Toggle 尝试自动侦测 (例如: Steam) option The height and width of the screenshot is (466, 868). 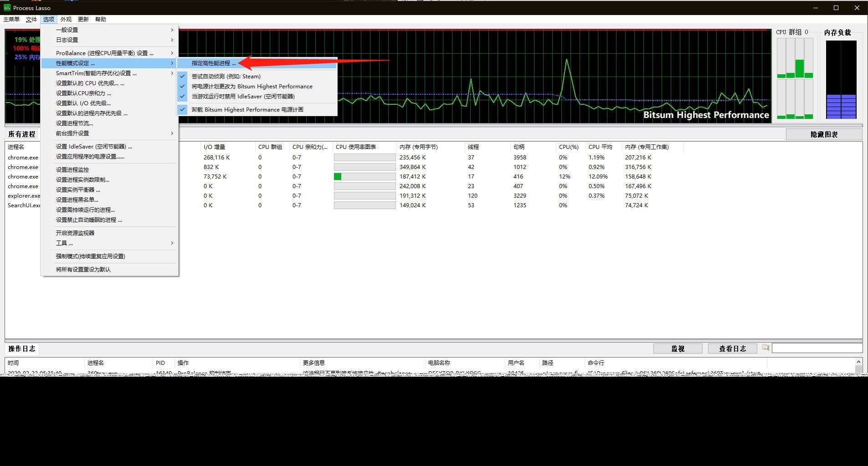pos(257,76)
